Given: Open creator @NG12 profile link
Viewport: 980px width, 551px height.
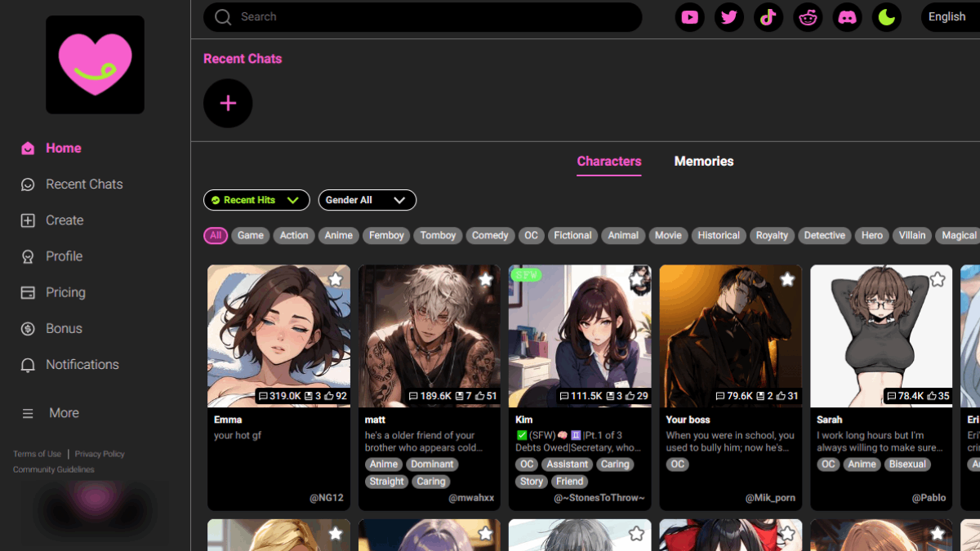Looking at the screenshot, I should coord(326,498).
